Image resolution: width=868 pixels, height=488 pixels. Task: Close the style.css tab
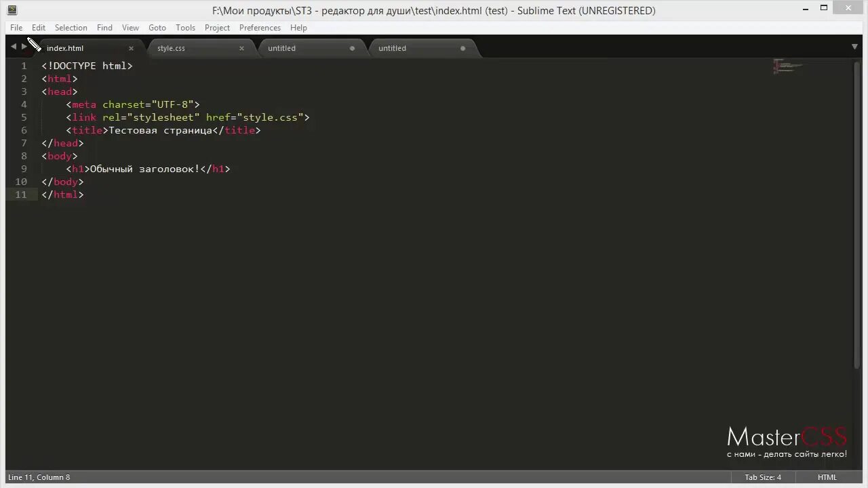[241, 48]
